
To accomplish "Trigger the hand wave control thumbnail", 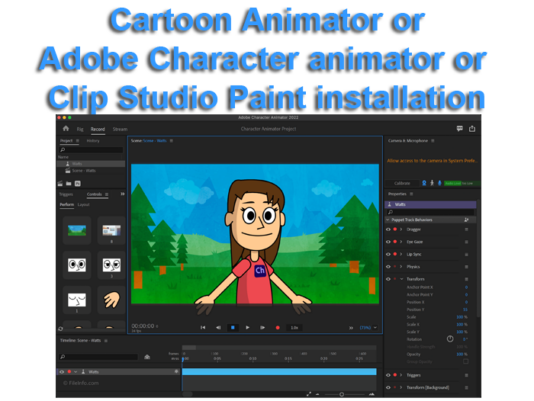I will coord(112,300).
